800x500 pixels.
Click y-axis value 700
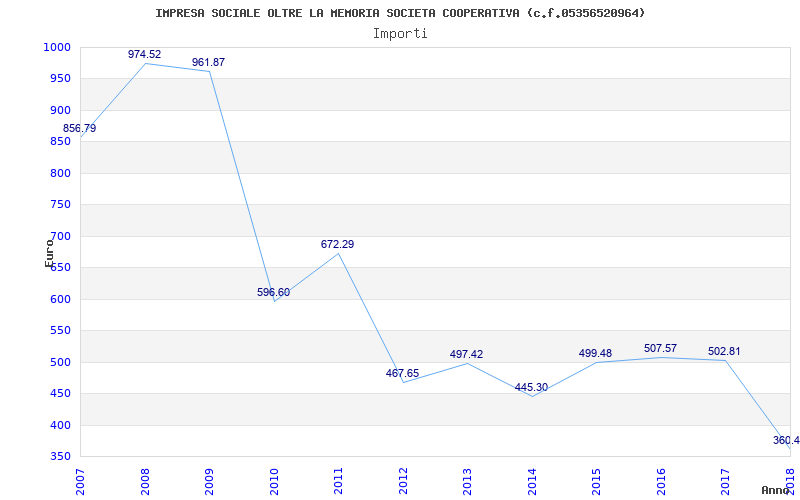tap(60, 236)
